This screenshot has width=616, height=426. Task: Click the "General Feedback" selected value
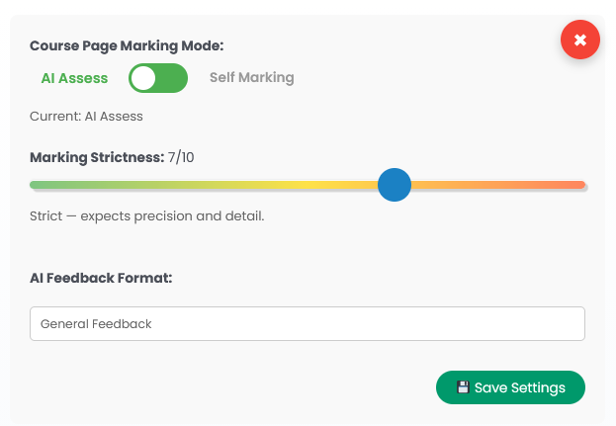(x=96, y=324)
